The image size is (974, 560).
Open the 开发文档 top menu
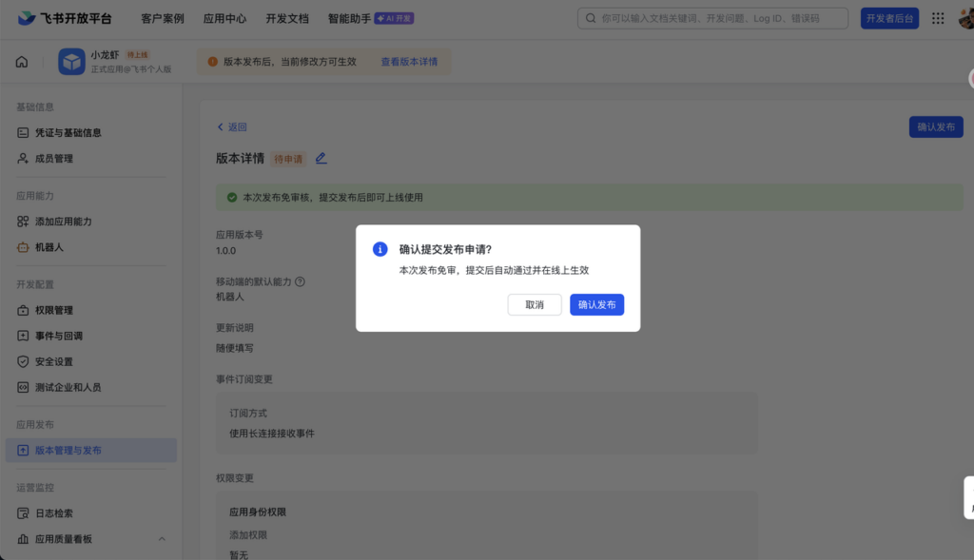286,18
